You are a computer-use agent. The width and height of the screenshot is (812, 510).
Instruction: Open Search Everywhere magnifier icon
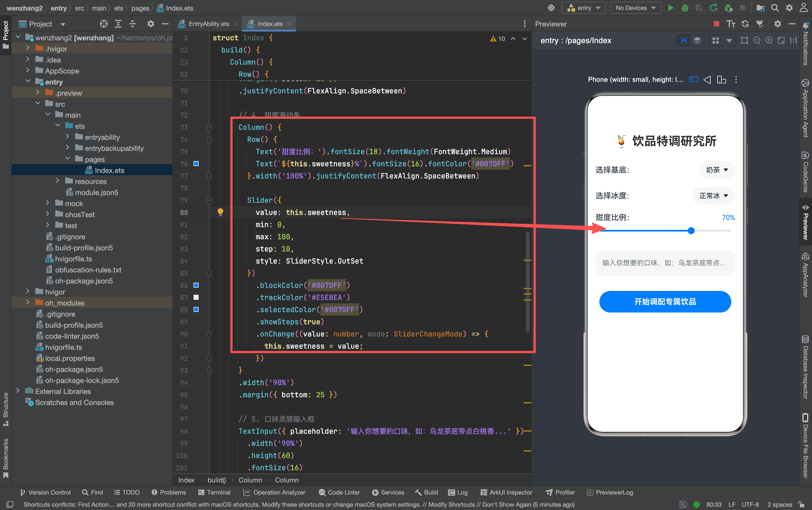tap(775, 8)
